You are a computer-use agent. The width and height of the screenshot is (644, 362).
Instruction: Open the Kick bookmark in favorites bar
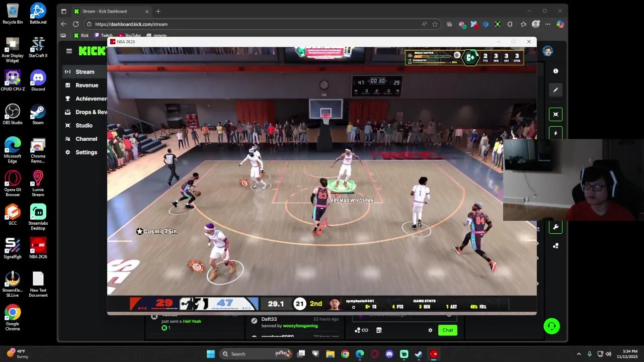click(81, 36)
